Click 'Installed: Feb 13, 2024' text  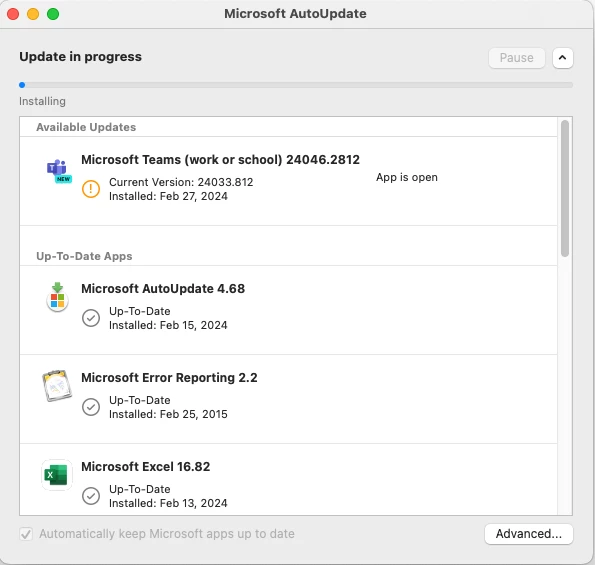point(168,503)
